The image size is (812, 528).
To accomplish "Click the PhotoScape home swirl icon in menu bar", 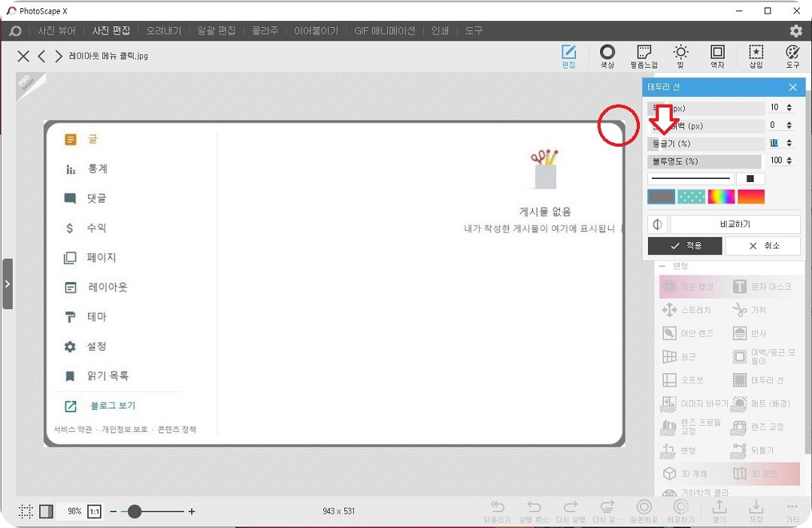I will pyautogui.click(x=16, y=31).
